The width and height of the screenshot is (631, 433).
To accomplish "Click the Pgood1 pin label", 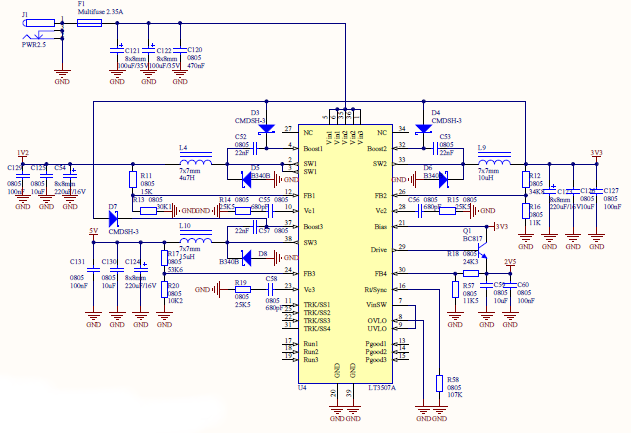I will (x=376, y=344).
